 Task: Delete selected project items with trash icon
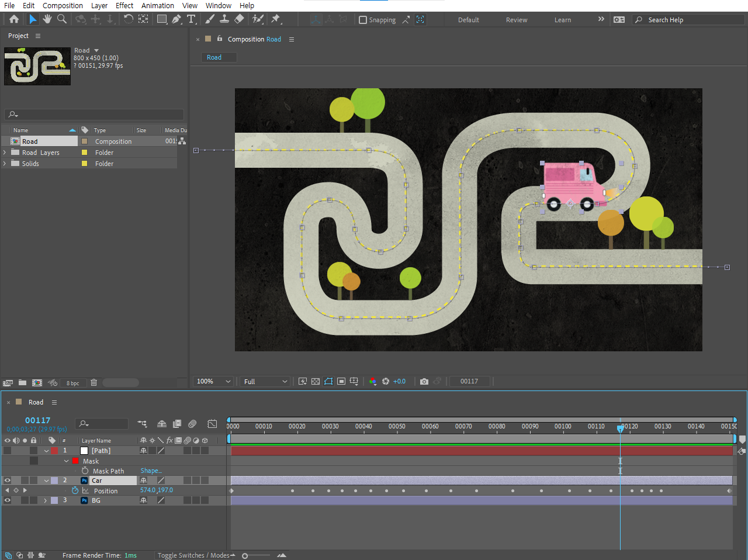pos(93,383)
